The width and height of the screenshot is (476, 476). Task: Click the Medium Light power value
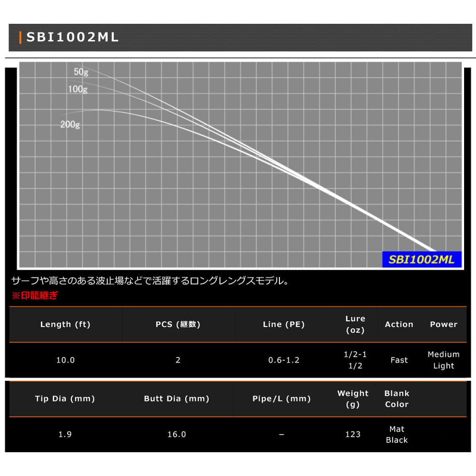[443, 360]
